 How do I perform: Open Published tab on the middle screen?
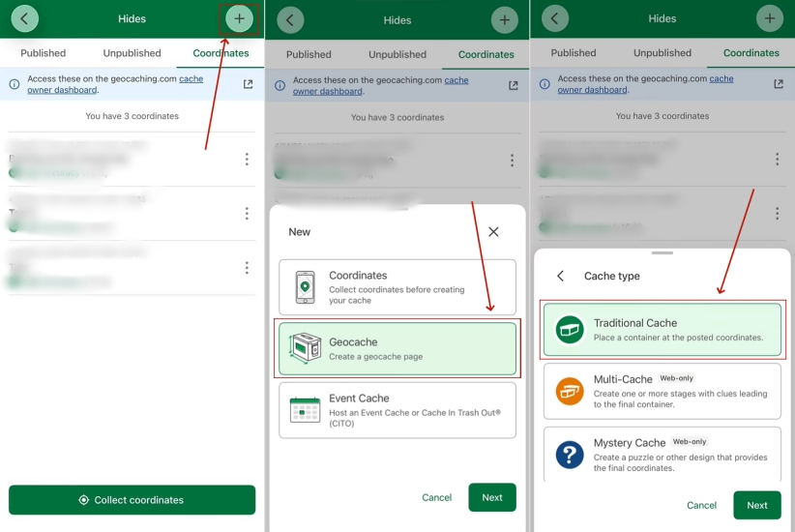(x=309, y=54)
